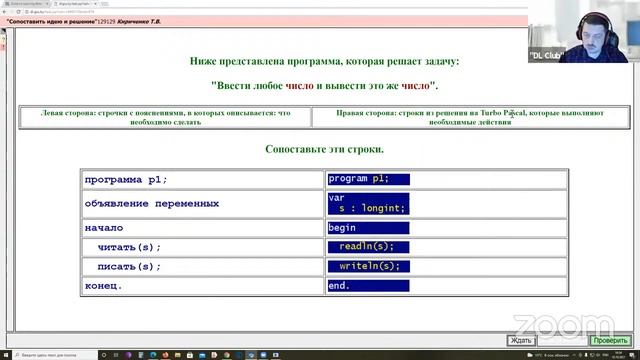Select the 'readln(s);' code block
Screen dimensions: 640x360
(369, 247)
